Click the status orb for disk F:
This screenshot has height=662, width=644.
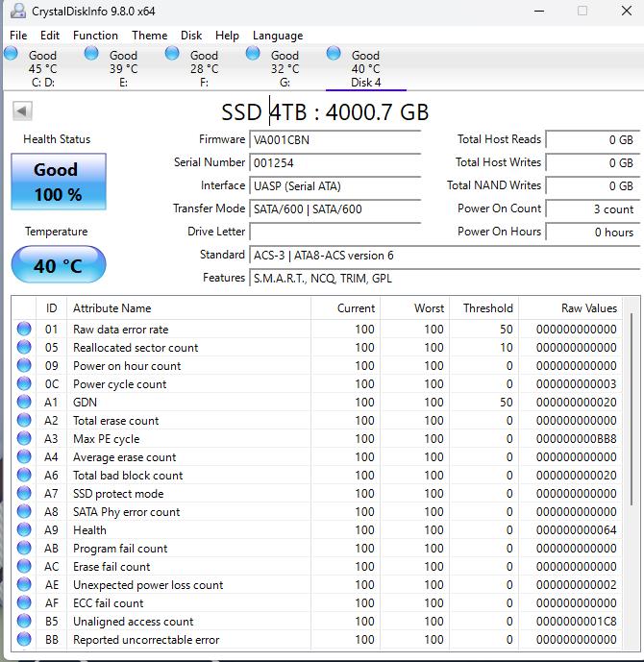[x=172, y=53]
